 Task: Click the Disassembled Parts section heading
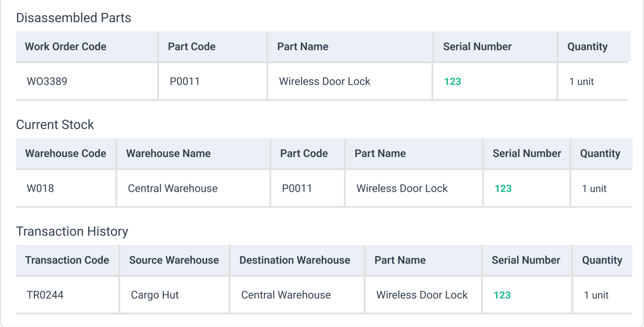coord(74,18)
